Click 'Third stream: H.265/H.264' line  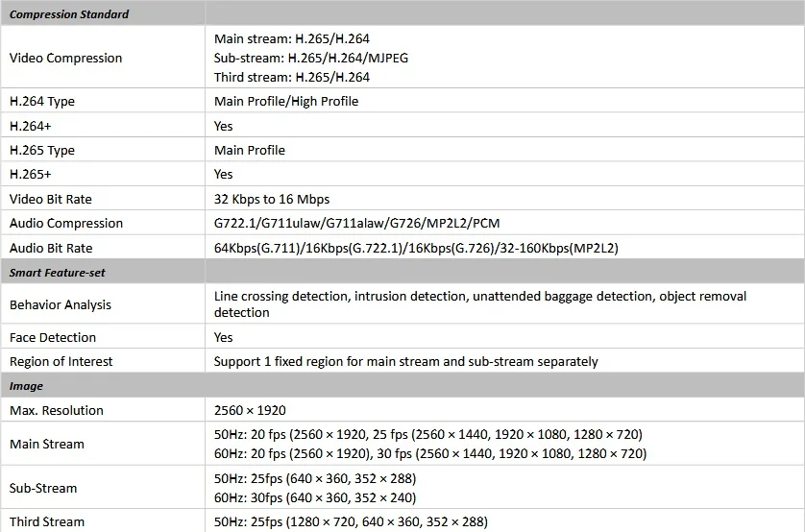pyautogui.click(x=292, y=78)
